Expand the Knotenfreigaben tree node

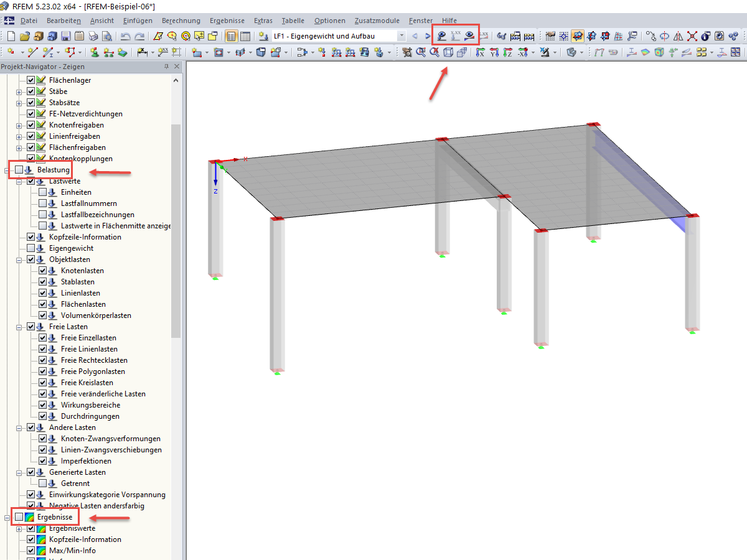19,125
